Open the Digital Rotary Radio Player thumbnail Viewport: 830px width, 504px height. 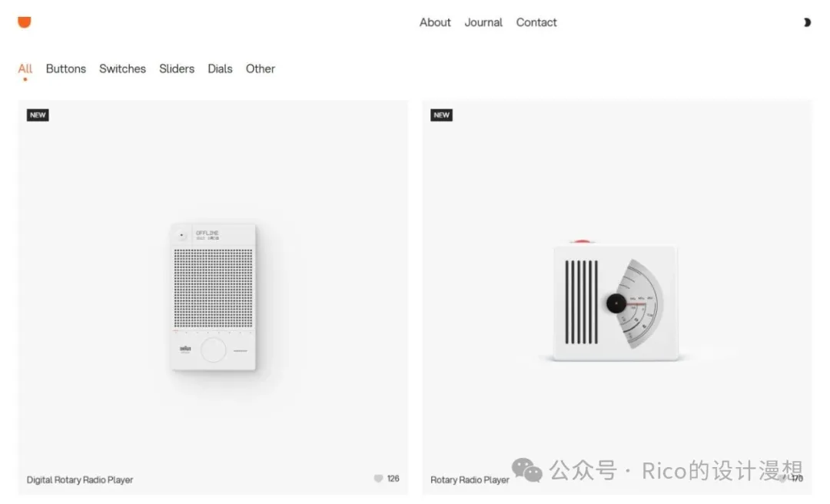214,297
